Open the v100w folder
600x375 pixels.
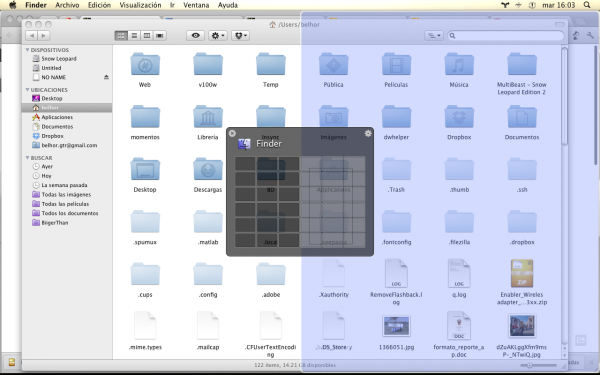click(x=208, y=64)
